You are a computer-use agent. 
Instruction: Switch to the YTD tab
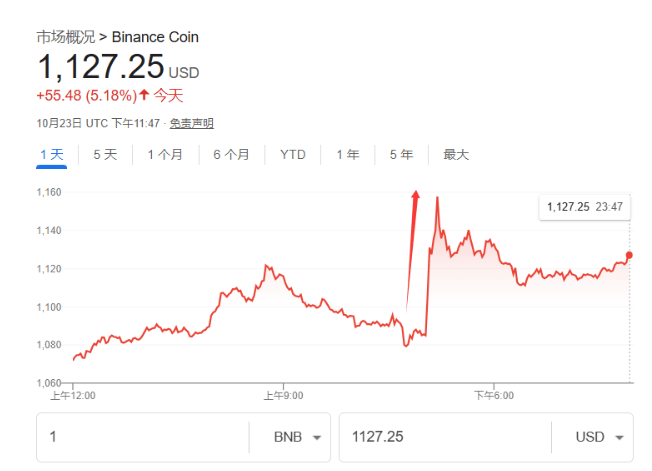(293, 154)
